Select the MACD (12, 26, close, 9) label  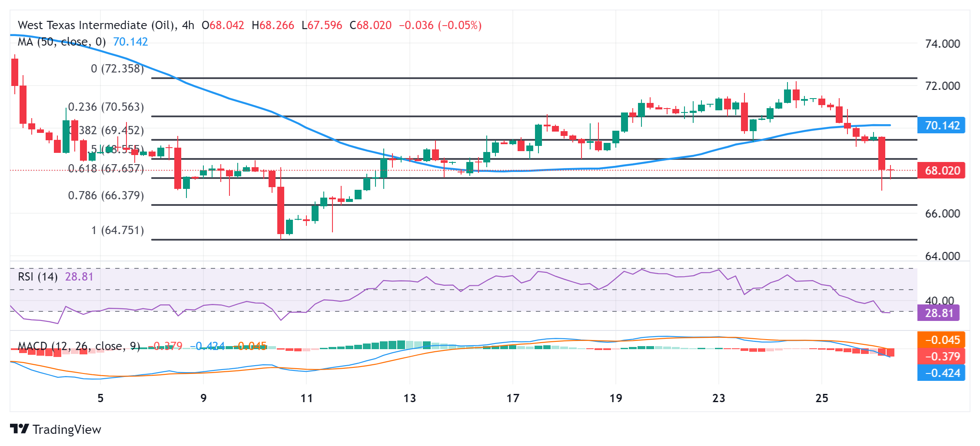click(x=79, y=346)
